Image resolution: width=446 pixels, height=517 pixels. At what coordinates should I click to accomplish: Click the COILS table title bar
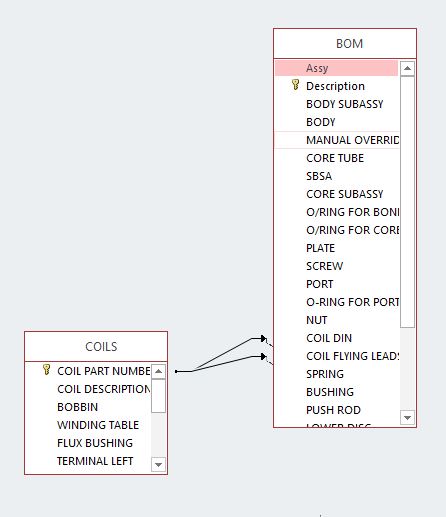(96, 347)
